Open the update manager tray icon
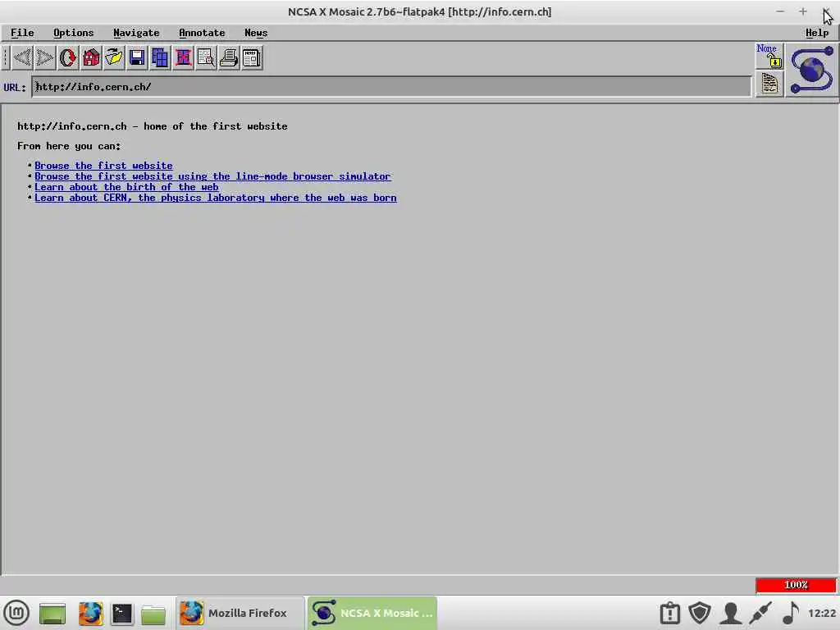The image size is (840, 630). (x=669, y=613)
